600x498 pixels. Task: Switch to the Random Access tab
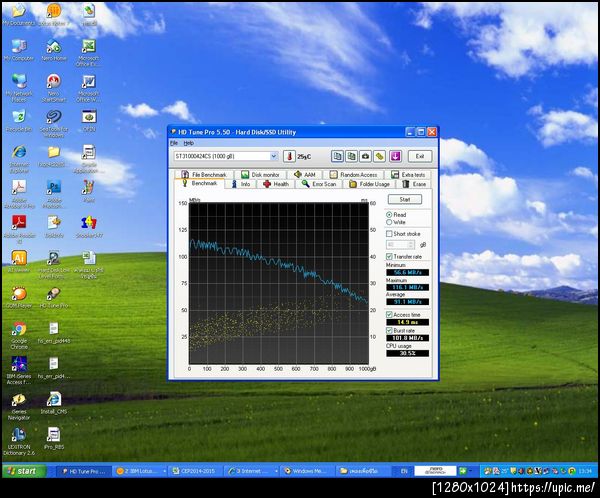click(354, 175)
